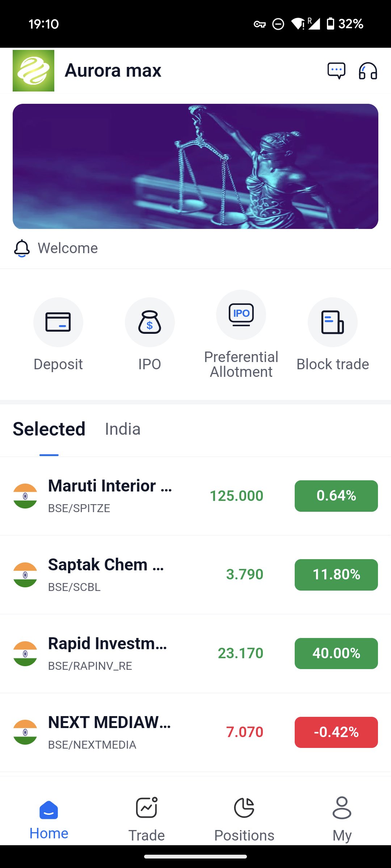Viewport: 391px width, 868px height.
Task: Open Preferential Allotment icon
Action: pyautogui.click(x=241, y=315)
